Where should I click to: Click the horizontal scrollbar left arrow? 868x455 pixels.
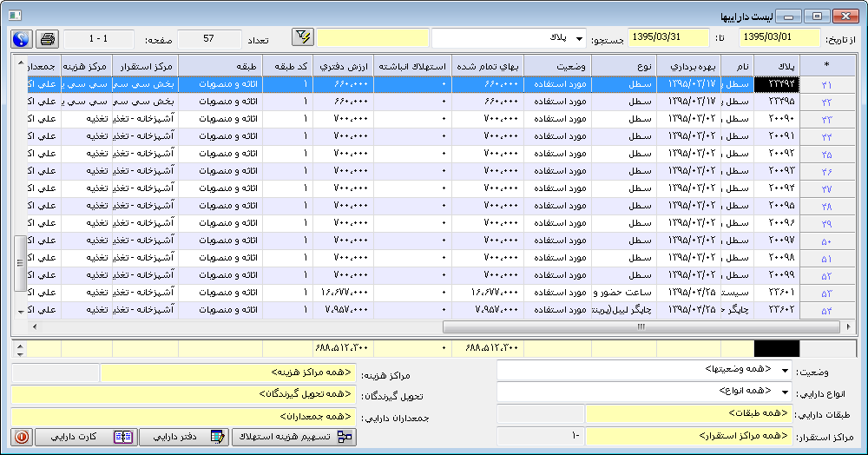(x=35, y=326)
